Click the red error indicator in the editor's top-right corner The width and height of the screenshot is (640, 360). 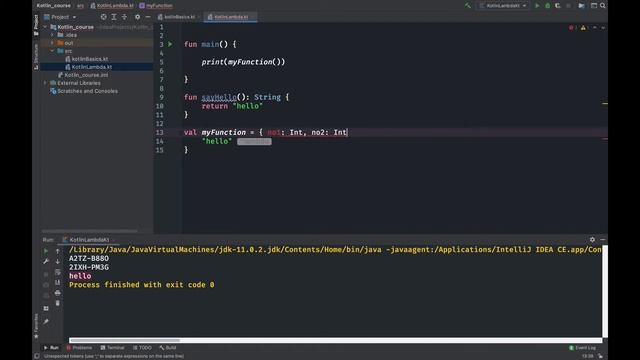click(x=572, y=28)
